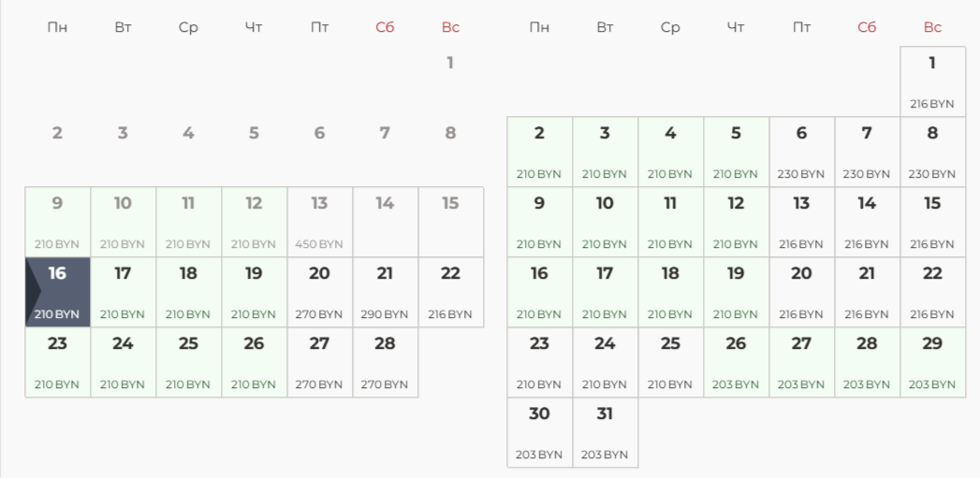Choose date 7 priced at 230 BYN
The width and height of the screenshot is (980, 478).
tap(867, 152)
